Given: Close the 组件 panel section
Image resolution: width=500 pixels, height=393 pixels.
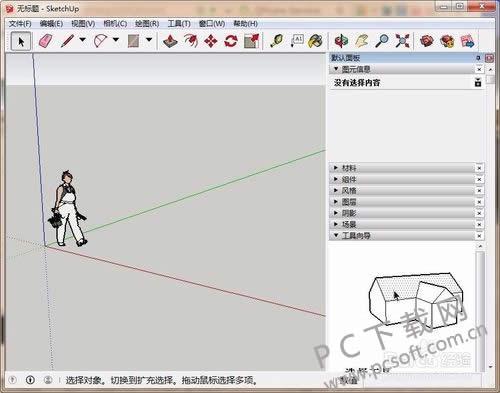Looking at the screenshot, I should 479,180.
